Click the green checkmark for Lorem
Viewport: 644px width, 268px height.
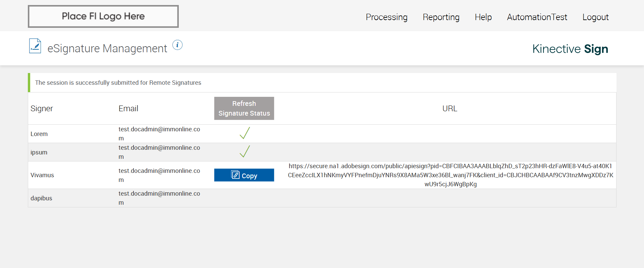[x=245, y=133]
